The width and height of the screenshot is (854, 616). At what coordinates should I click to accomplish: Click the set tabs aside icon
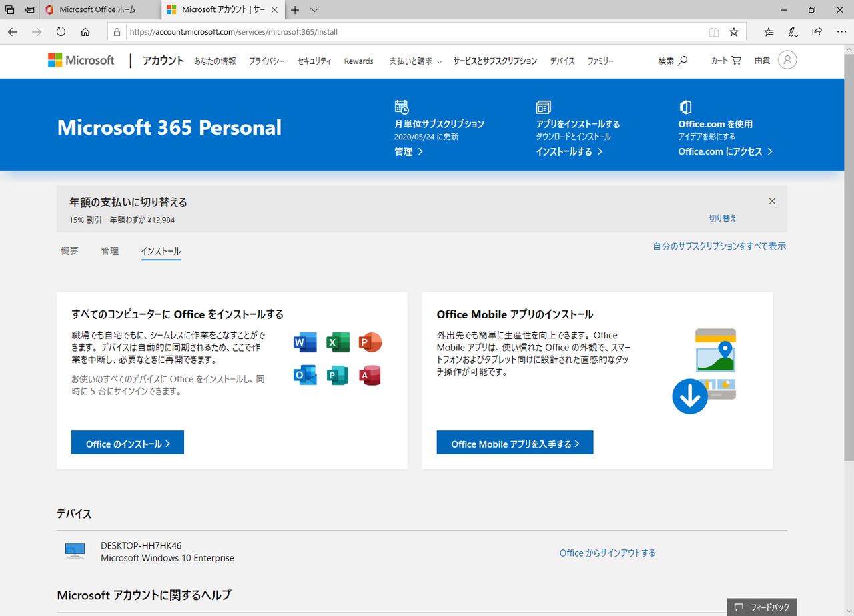tap(29, 10)
